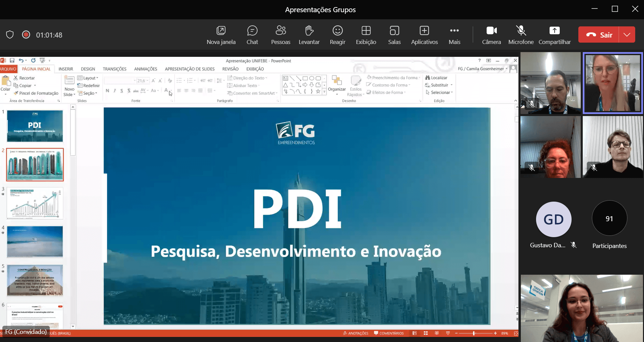Click zoom out minus button
The height and width of the screenshot is (342, 644).
456,333
